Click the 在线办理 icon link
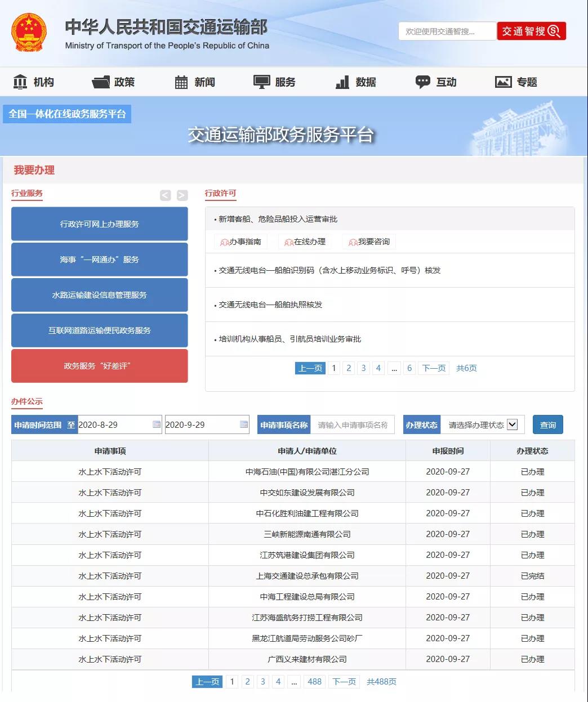Viewport: 588px width, 702px height. [305, 242]
